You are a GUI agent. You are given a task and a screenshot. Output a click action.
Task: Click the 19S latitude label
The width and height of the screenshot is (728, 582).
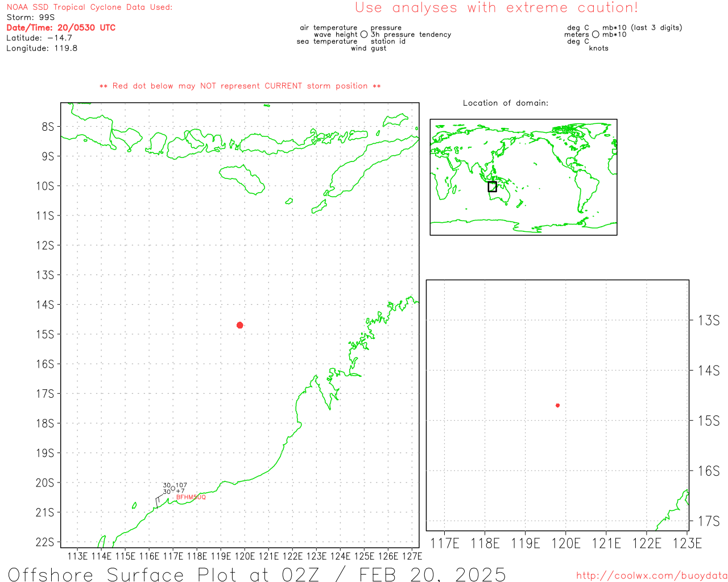tap(45, 453)
